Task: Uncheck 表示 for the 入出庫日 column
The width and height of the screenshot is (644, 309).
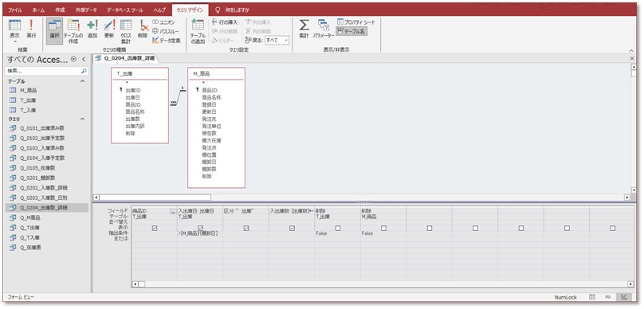Action: click(200, 228)
